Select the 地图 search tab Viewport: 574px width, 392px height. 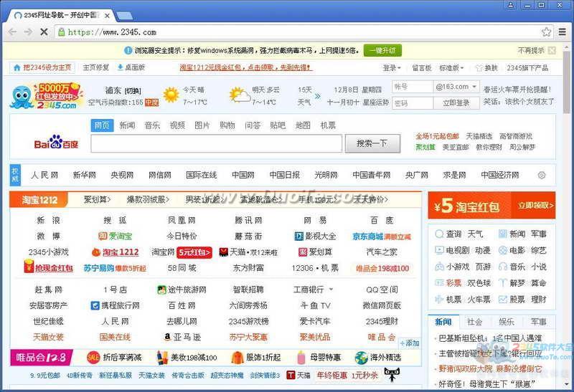coord(303,125)
